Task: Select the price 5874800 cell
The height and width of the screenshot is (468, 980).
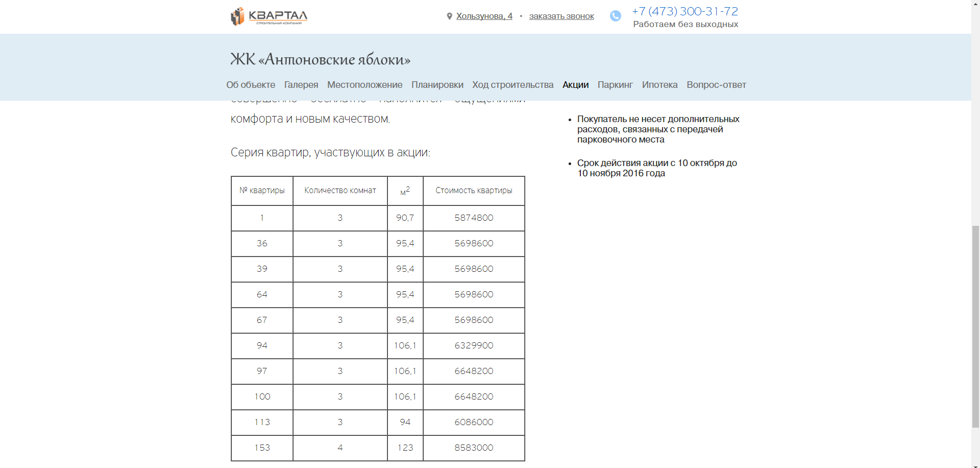Action: pos(474,218)
